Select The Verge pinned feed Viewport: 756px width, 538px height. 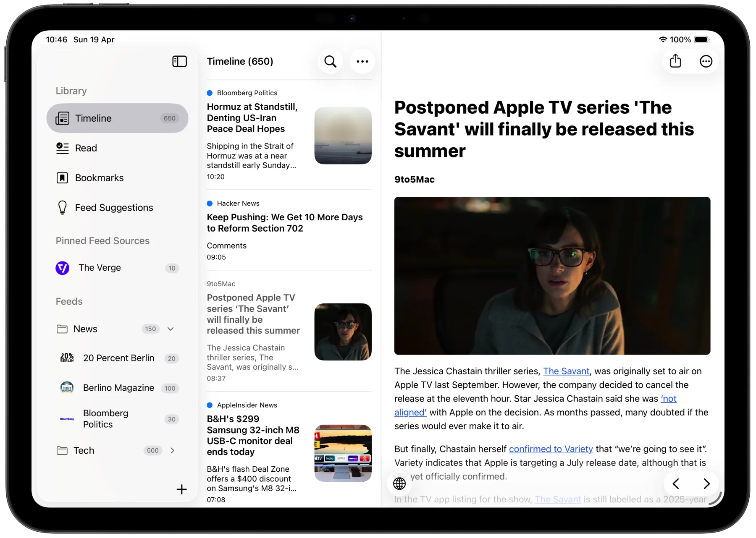[x=100, y=268]
